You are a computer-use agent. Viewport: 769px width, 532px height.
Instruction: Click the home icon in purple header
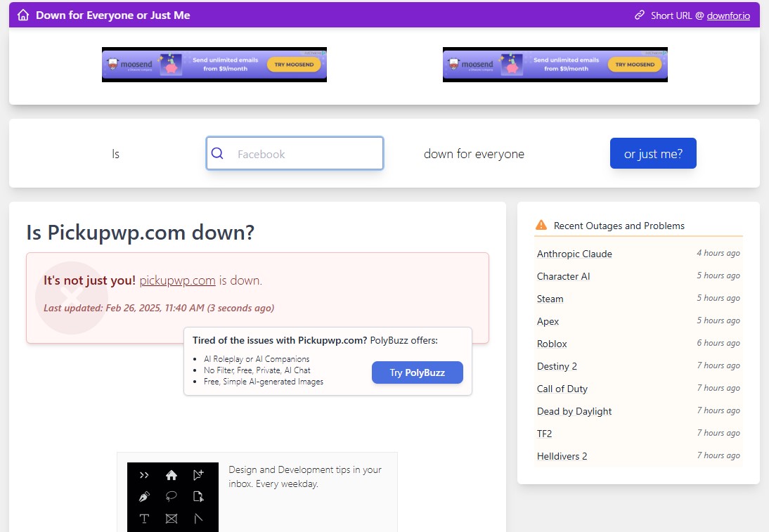coord(23,15)
